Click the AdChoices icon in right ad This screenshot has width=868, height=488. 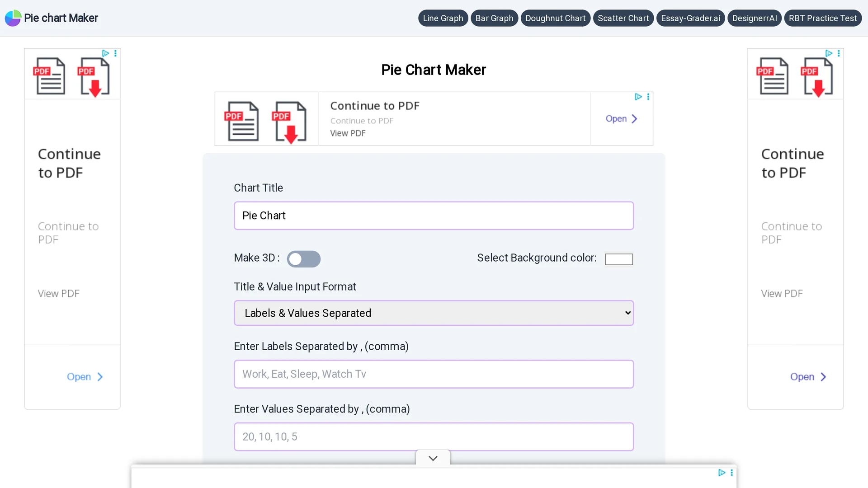(829, 53)
